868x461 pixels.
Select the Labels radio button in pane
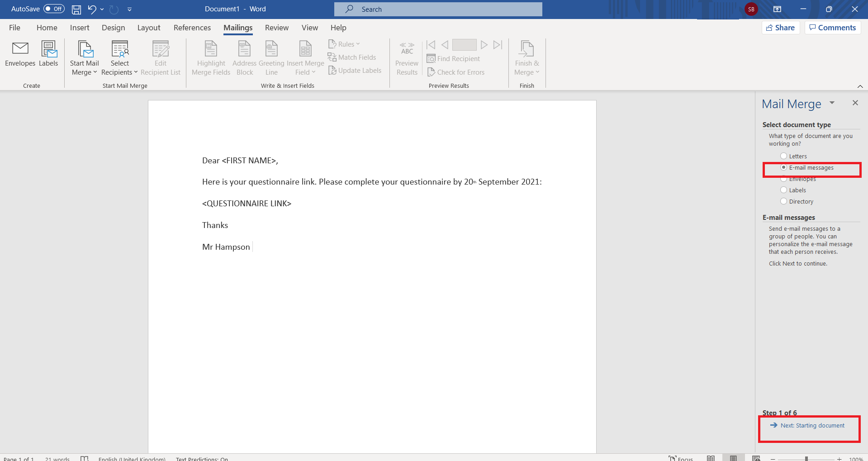783,190
